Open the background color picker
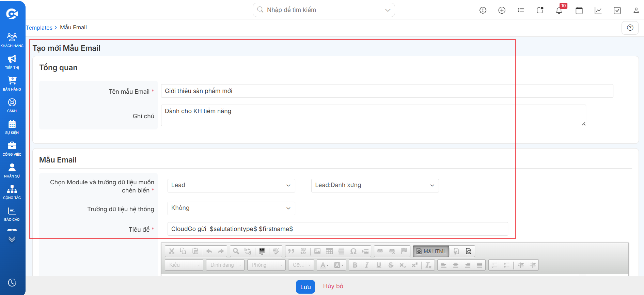 (339, 265)
